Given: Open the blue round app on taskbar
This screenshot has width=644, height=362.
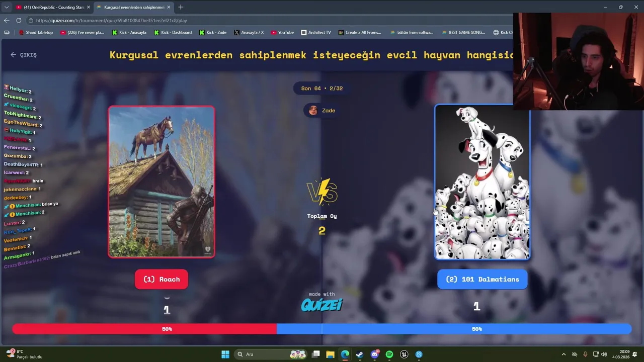Looking at the screenshot, I should pyautogui.click(x=419, y=354).
